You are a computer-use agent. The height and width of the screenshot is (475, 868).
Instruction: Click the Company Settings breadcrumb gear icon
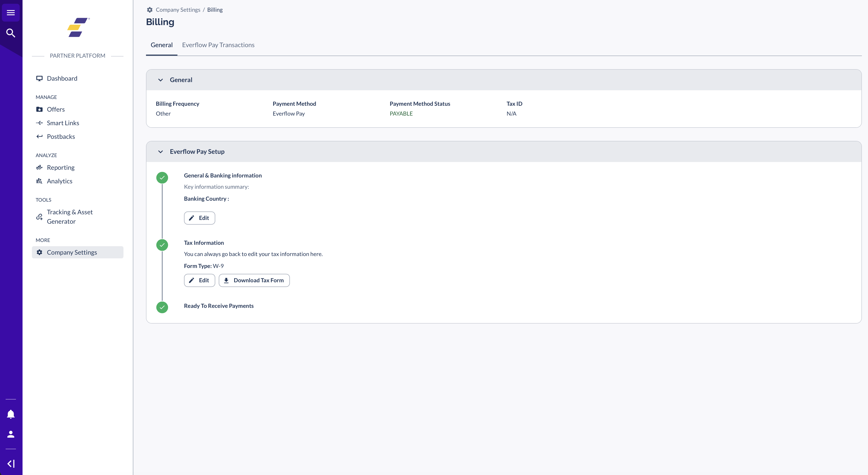[x=150, y=10]
